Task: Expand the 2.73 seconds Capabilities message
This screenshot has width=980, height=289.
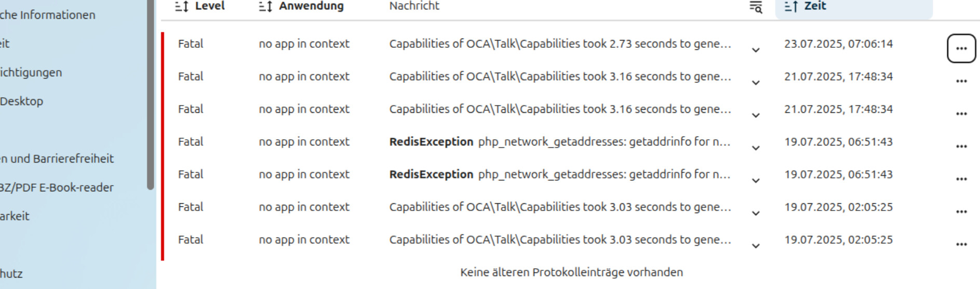Action: point(756,50)
